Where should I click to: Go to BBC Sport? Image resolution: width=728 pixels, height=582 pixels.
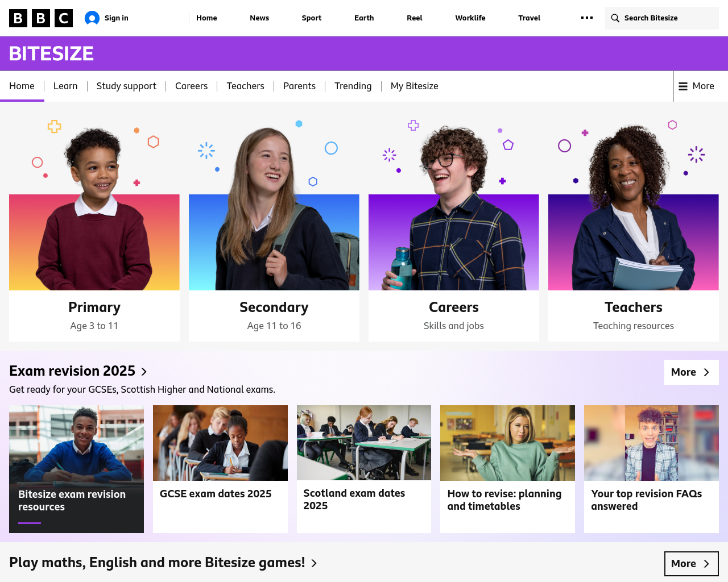click(x=312, y=18)
